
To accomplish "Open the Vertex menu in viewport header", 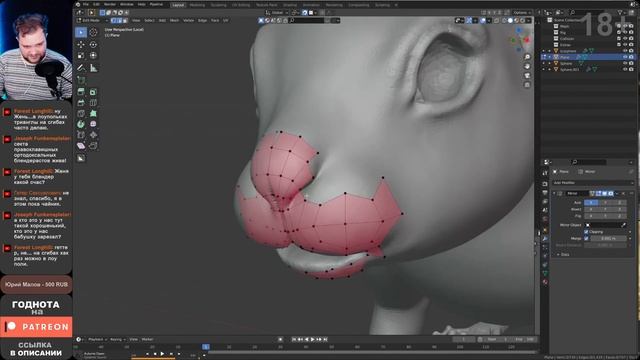I will (188, 20).
